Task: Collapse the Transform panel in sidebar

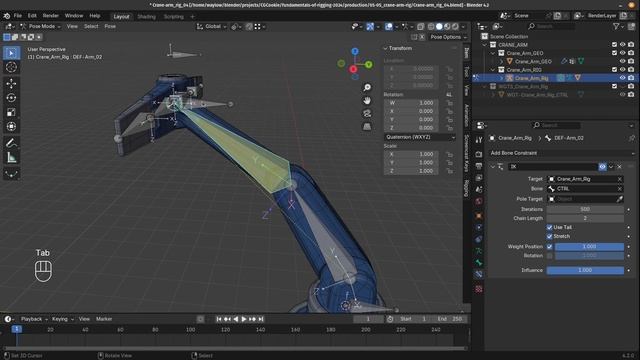Action: pyautogui.click(x=385, y=48)
